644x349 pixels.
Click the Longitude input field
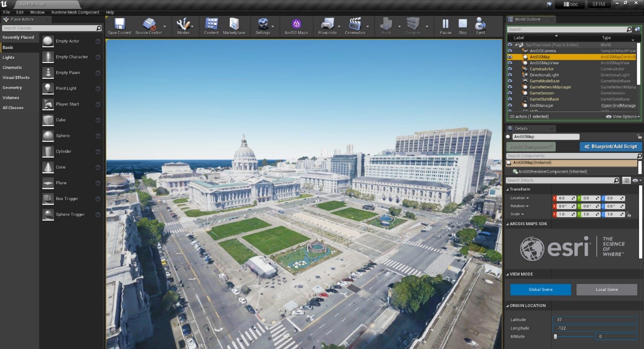click(x=594, y=328)
